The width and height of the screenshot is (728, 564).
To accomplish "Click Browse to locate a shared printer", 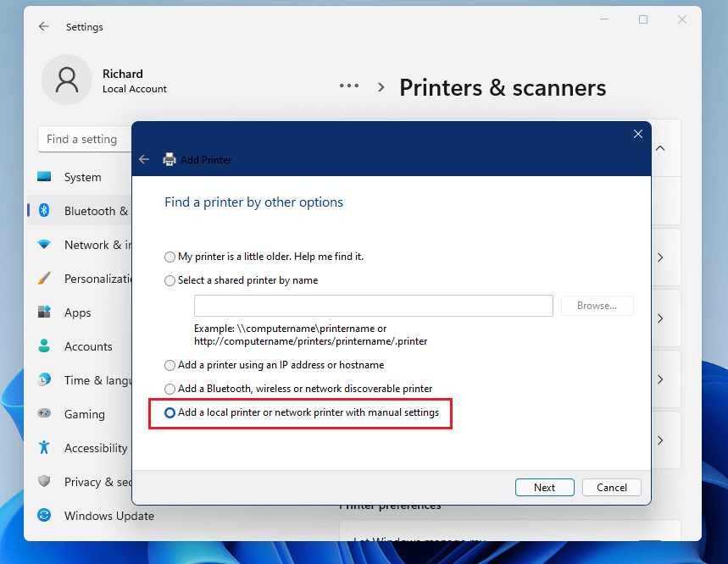I will point(597,306).
